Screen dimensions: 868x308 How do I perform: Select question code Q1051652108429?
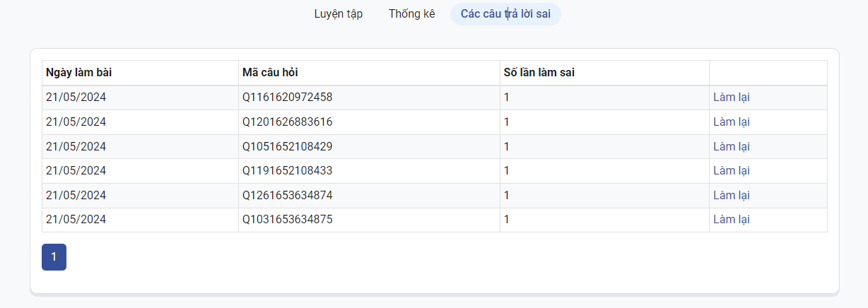(x=287, y=147)
